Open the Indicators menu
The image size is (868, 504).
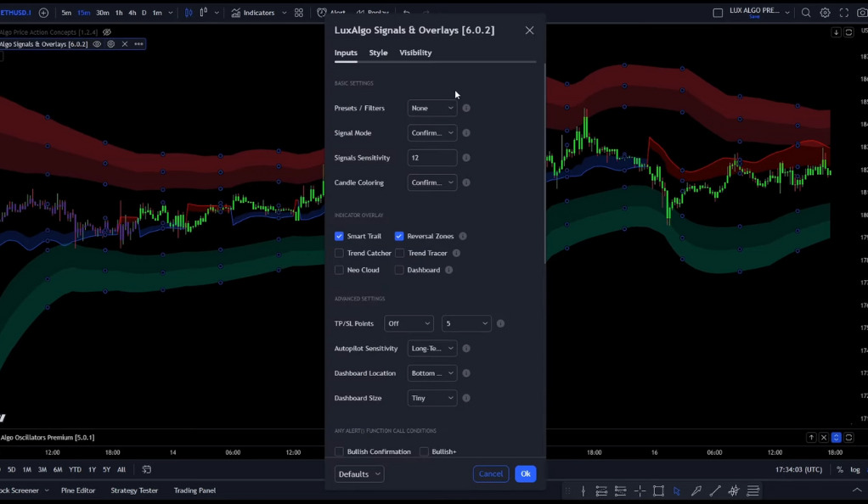(x=253, y=12)
